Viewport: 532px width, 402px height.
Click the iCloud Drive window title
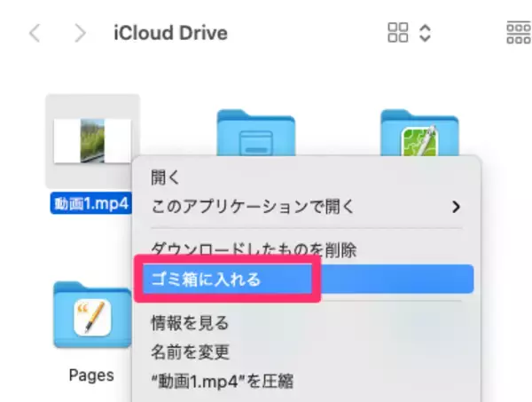tap(170, 33)
